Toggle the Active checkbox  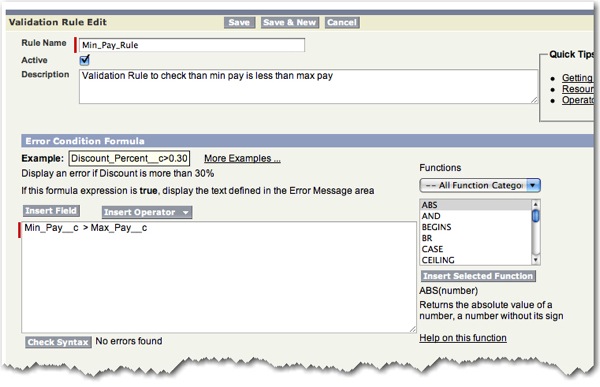coord(84,60)
